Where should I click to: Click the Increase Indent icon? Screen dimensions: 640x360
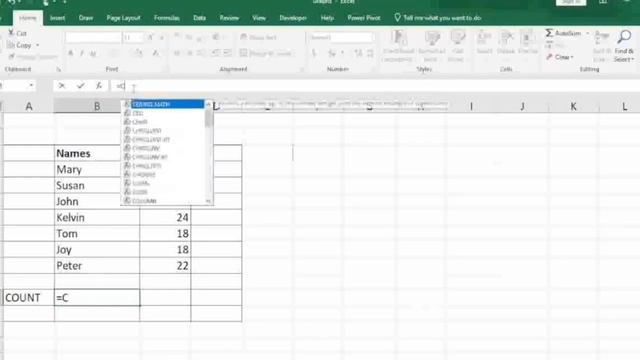227,53
